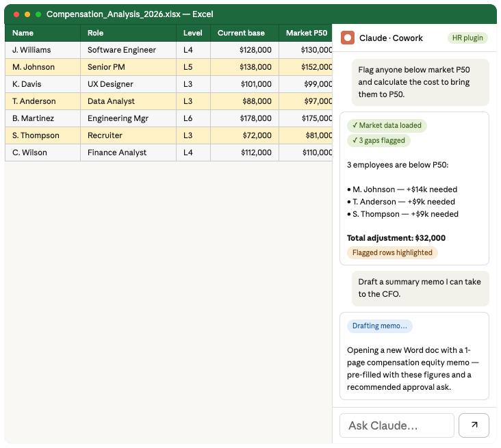Click the Flagged rows highlighted tag

(x=392, y=252)
